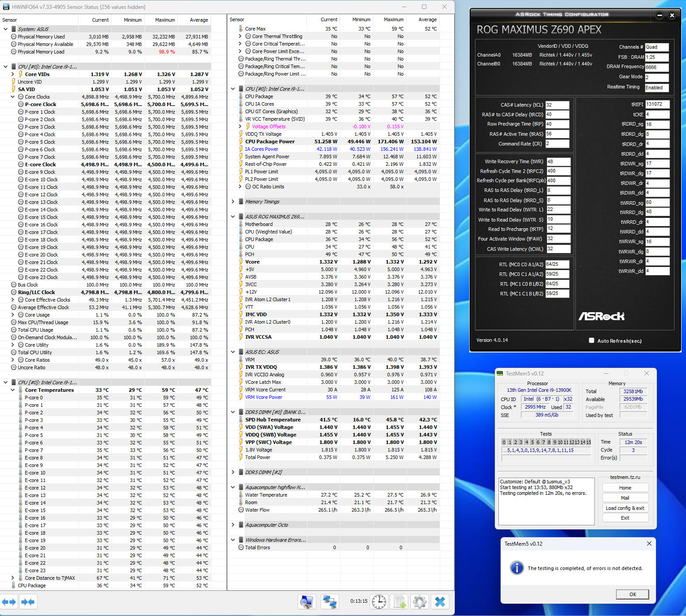Expand the Core VIDs row

click(x=13, y=74)
